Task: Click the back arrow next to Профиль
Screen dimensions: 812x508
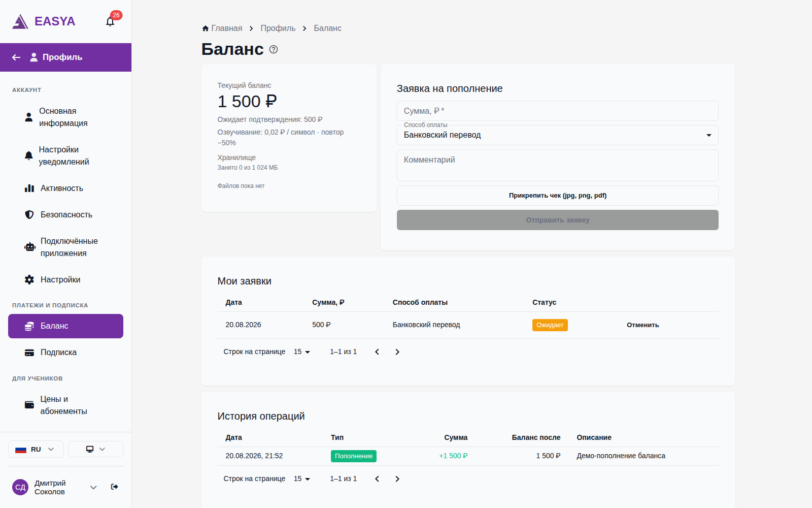Action: pos(16,57)
